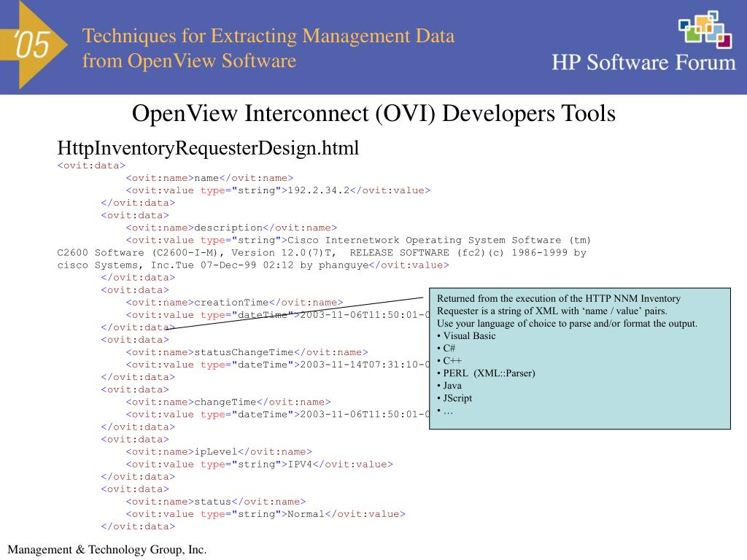Click the "<ovit:name>statusChangeTime</ovit:name>" line
Image resolution: width=747 pixels, height=560 pixels.
(x=247, y=352)
